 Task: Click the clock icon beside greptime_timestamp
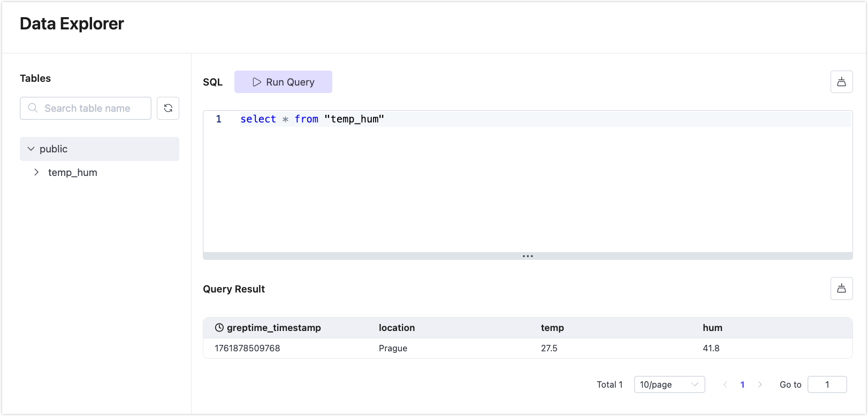pyautogui.click(x=219, y=328)
